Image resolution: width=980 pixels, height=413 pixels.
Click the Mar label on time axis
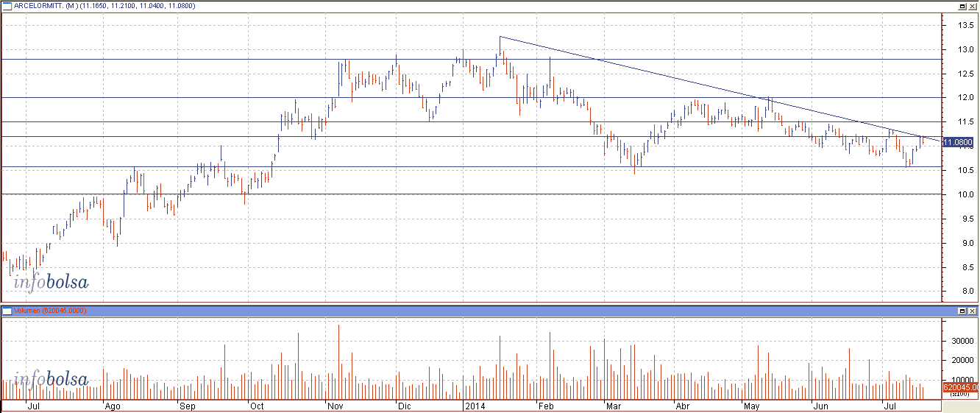(x=612, y=406)
